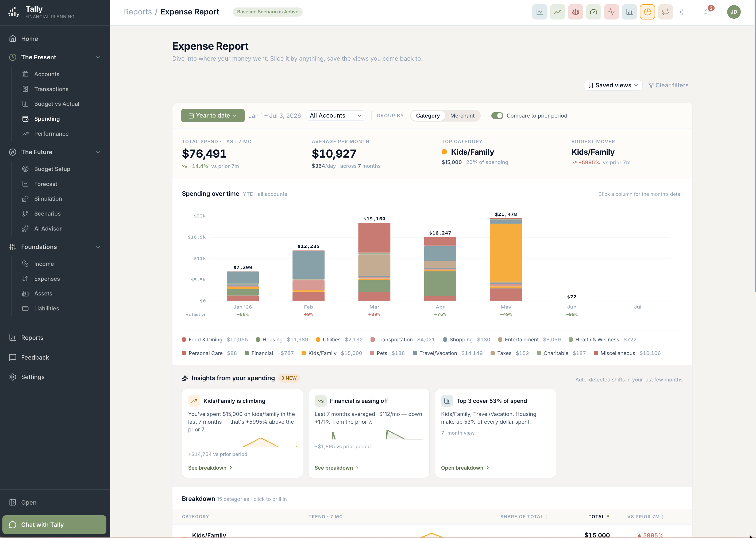Click Reports breadcrumb link
This screenshot has height=538, width=756.
(x=138, y=12)
